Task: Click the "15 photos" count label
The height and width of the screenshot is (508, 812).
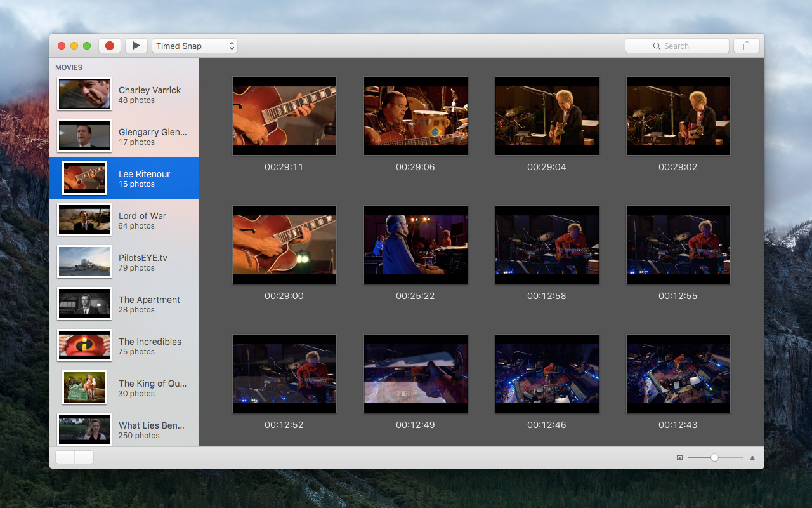Action: coord(136,184)
